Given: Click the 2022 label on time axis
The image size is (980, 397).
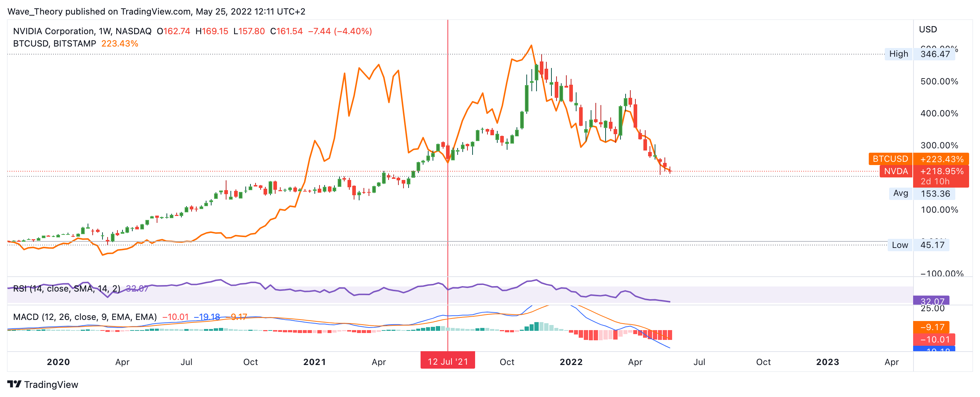Looking at the screenshot, I should click(571, 362).
